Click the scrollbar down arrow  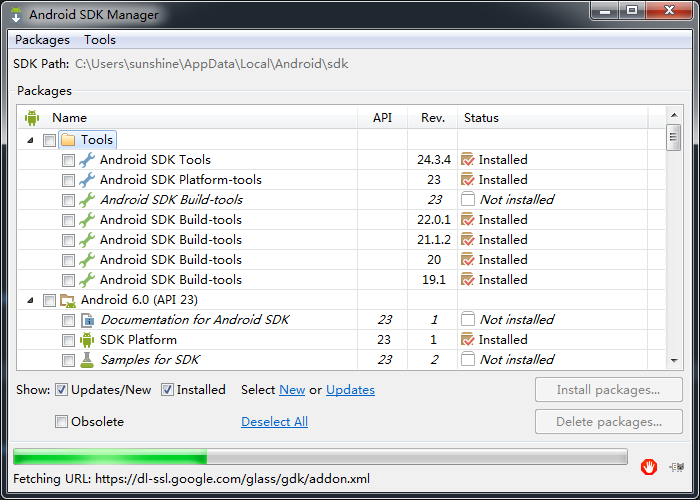coord(674,361)
